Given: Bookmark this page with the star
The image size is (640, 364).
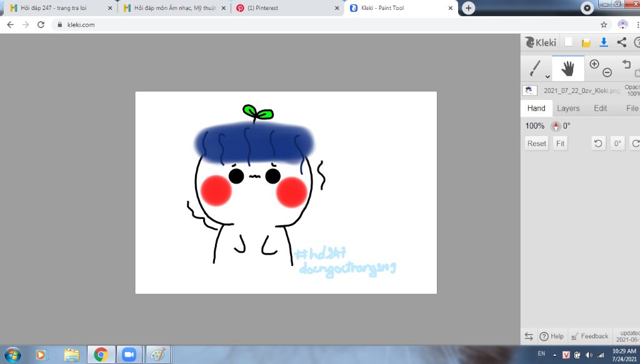Looking at the screenshot, I should coord(604,24).
